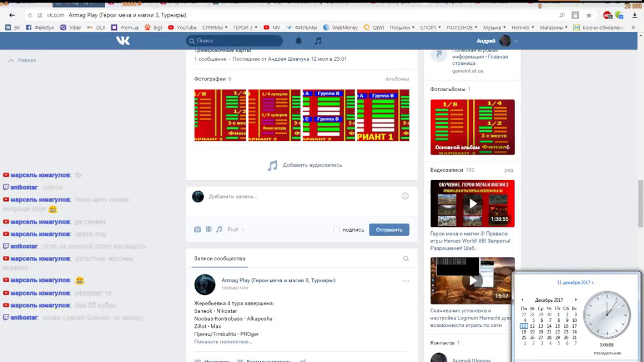Click the zoom magnifier in address bar
The width and height of the screenshot is (644, 362).
click(562, 15)
